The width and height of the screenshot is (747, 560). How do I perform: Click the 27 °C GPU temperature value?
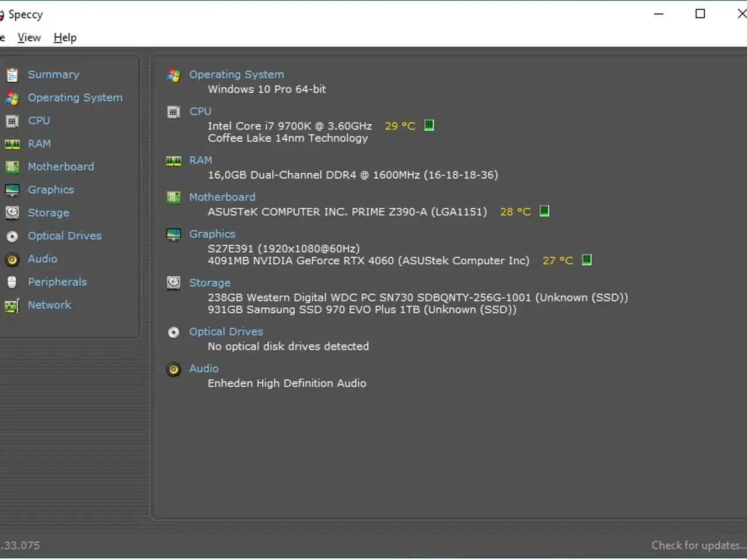pyautogui.click(x=558, y=261)
